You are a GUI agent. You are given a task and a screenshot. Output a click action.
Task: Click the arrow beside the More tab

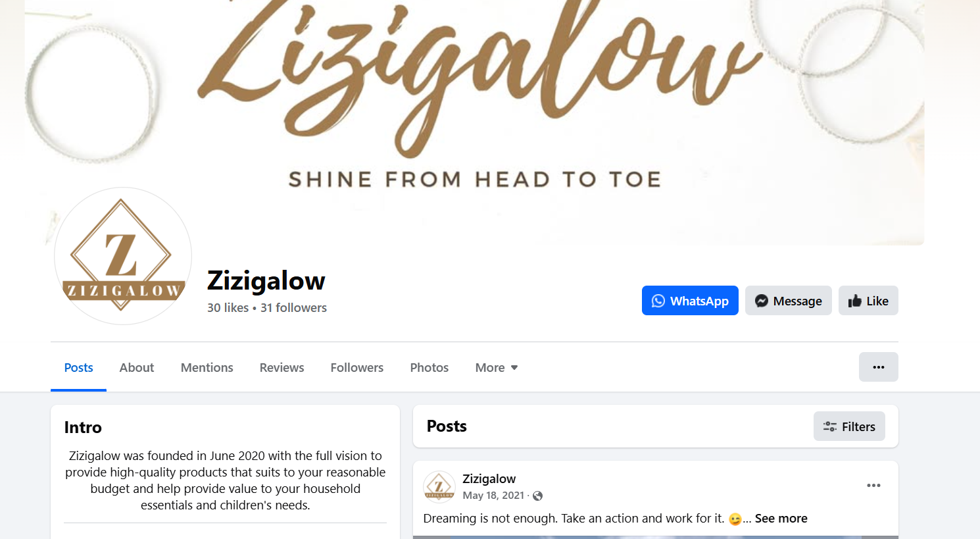[514, 368]
